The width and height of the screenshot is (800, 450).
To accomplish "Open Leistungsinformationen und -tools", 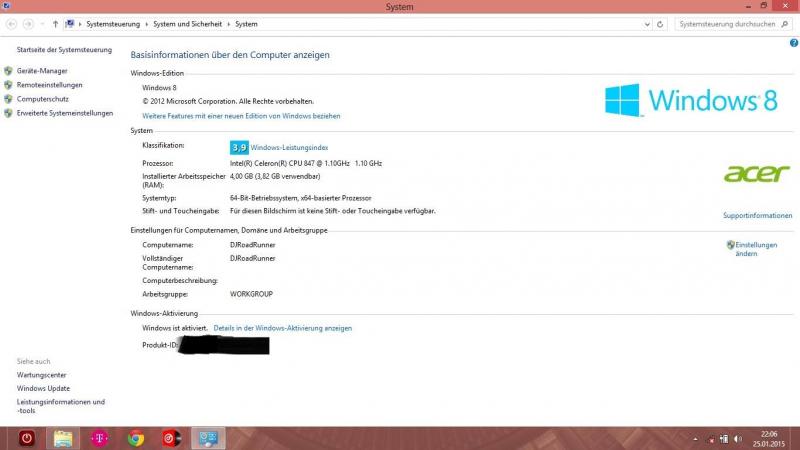I will (61, 406).
